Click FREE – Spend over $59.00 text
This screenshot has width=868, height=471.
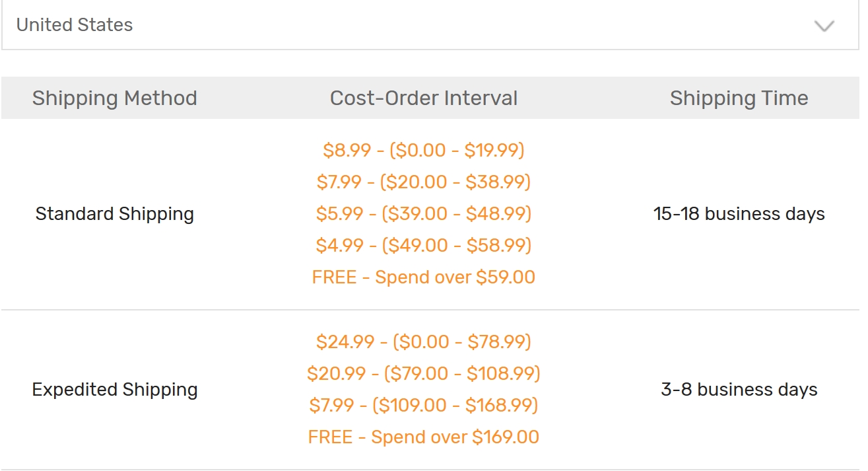(x=424, y=277)
